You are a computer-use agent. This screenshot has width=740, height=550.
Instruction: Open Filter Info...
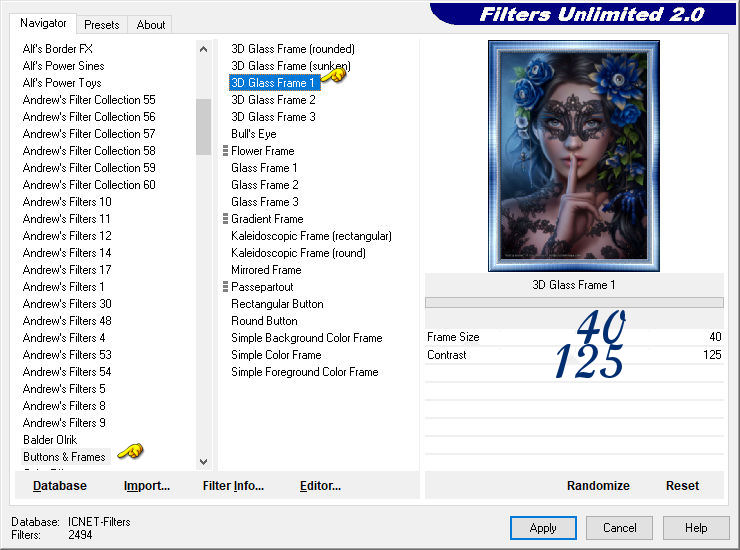coord(233,485)
